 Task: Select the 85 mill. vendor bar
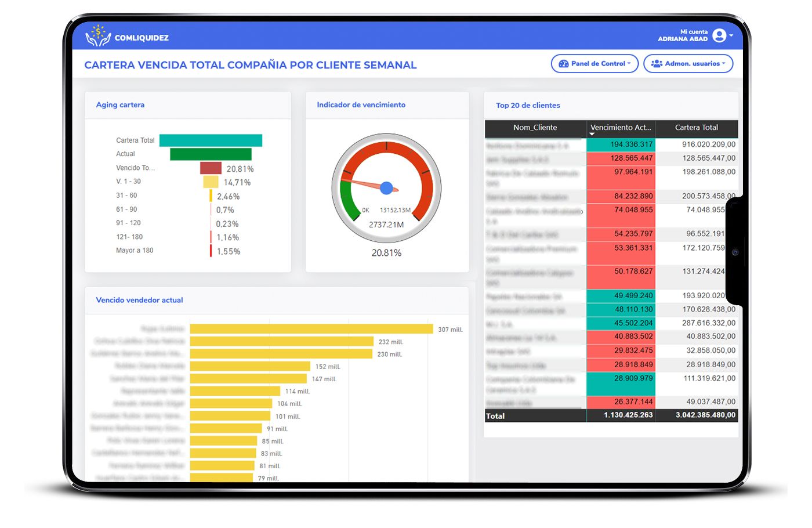[223, 441]
